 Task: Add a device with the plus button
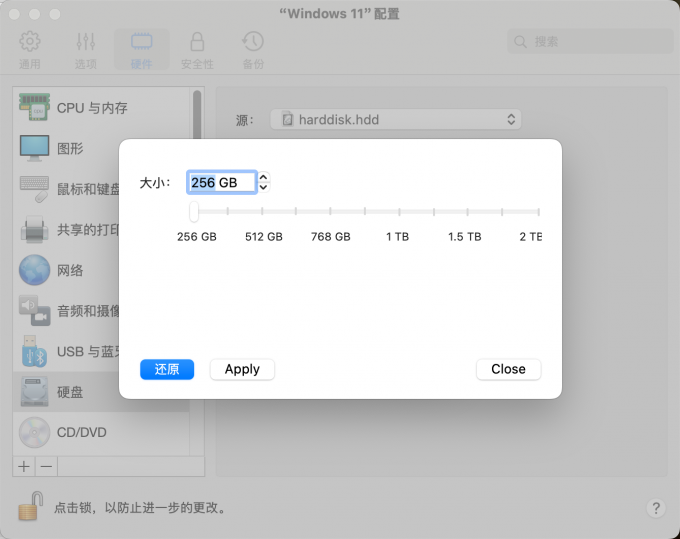(24, 467)
